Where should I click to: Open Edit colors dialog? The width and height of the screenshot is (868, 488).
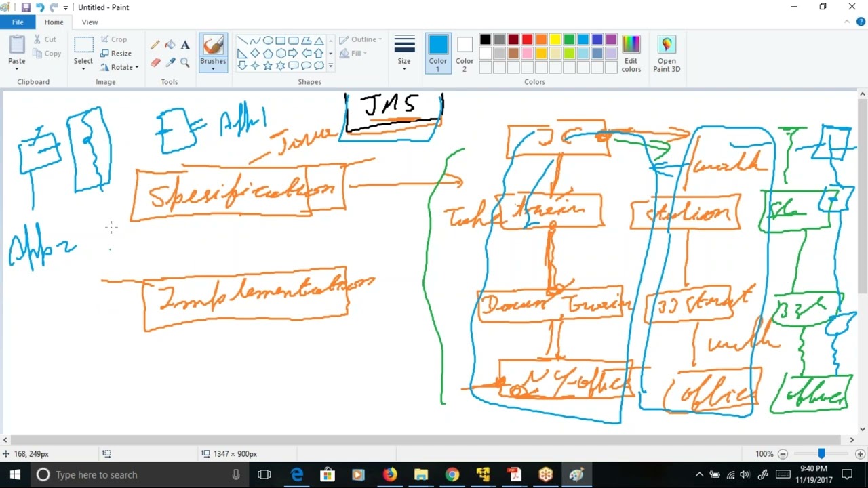631,54
